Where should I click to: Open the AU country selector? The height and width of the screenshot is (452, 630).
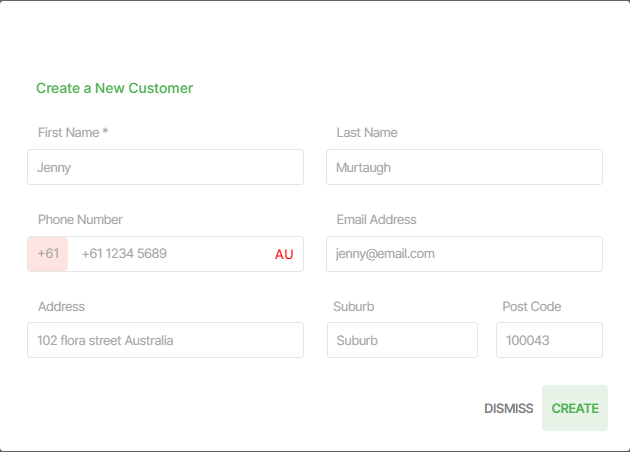(284, 254)
